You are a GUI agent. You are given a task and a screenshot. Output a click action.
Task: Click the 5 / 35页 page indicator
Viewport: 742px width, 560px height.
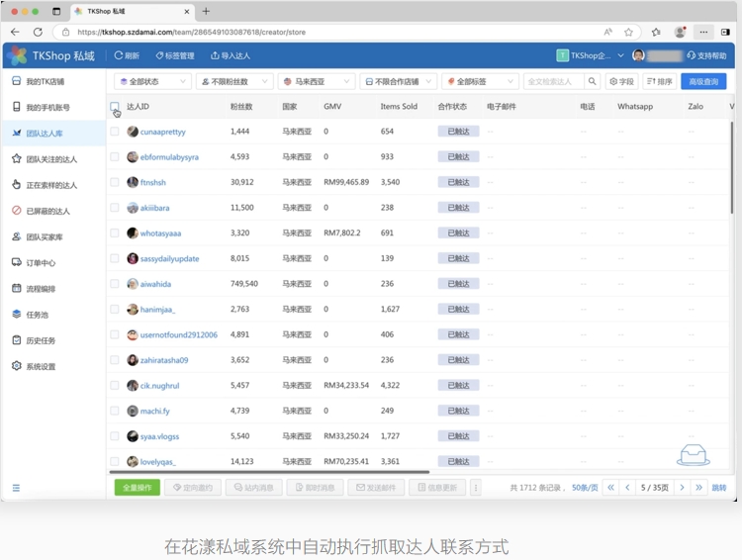point(655,487)
